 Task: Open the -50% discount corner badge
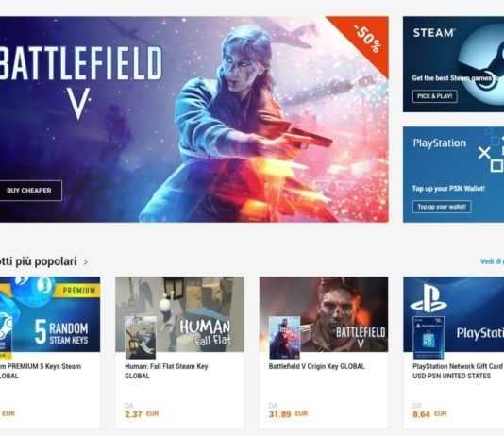(365, 39)
